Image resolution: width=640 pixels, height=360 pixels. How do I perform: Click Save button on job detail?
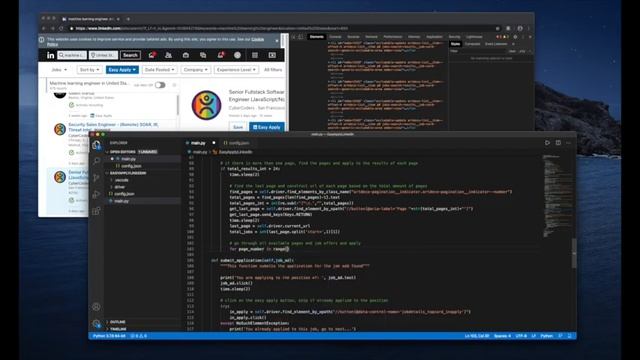(238, 127)
